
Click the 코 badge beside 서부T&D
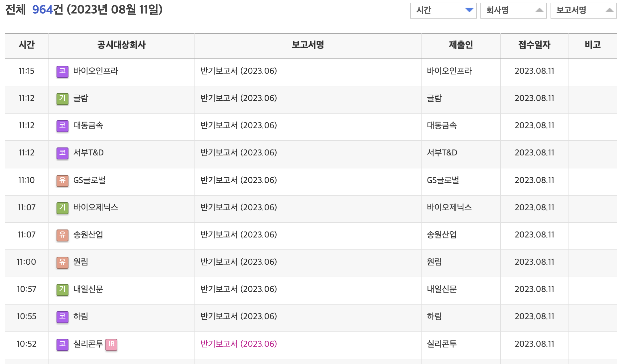[x=63, y=153]
